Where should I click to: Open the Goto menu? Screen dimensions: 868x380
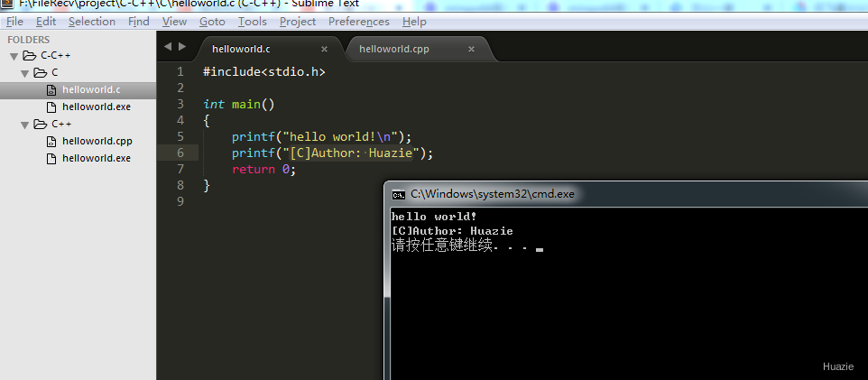(212, 22)
